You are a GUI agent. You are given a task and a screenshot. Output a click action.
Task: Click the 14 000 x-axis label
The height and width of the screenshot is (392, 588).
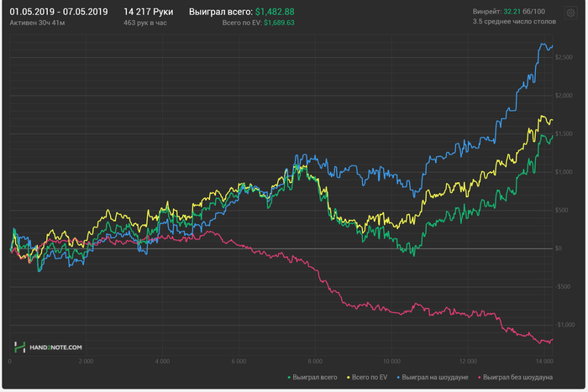tap(544, 362)
